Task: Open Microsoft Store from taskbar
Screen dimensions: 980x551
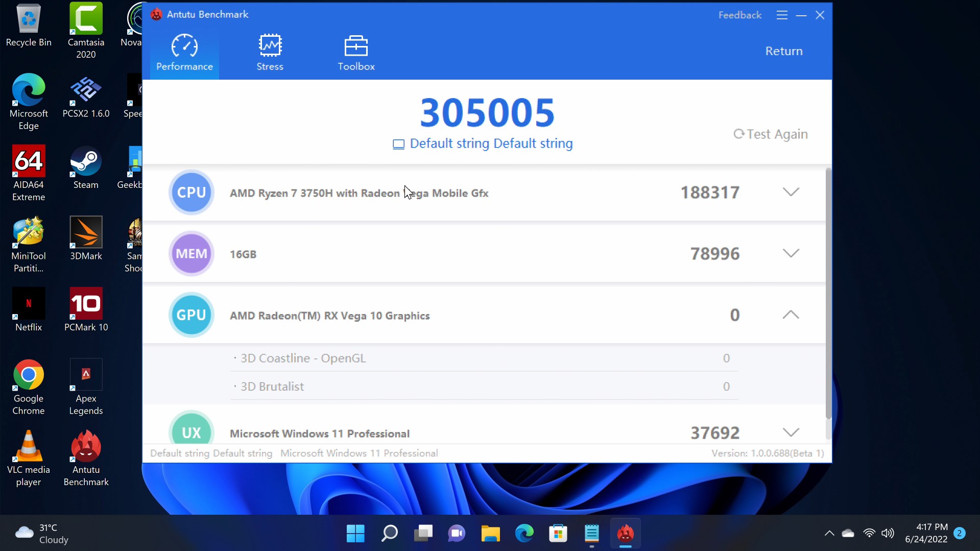Action: [x=558, y=534]
